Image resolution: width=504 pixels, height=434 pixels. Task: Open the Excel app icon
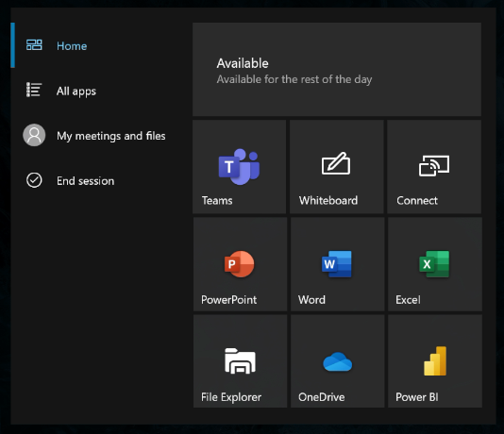click(x=434, y=264)
